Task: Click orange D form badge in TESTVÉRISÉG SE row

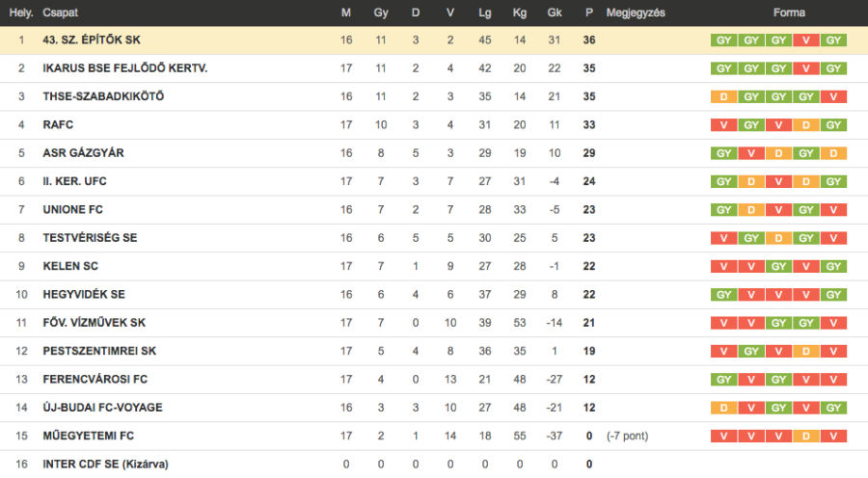Action: tap(778, 238)
